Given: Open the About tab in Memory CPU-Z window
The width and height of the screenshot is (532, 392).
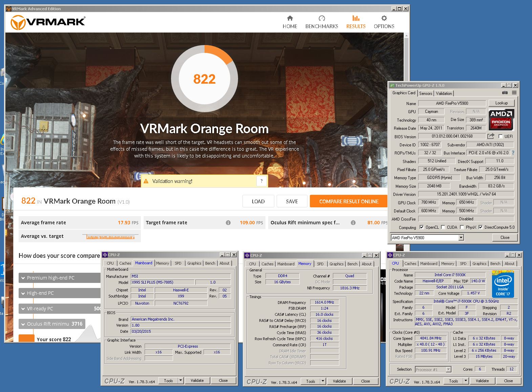Looking at the screenshot, I should tap(367, 264).
